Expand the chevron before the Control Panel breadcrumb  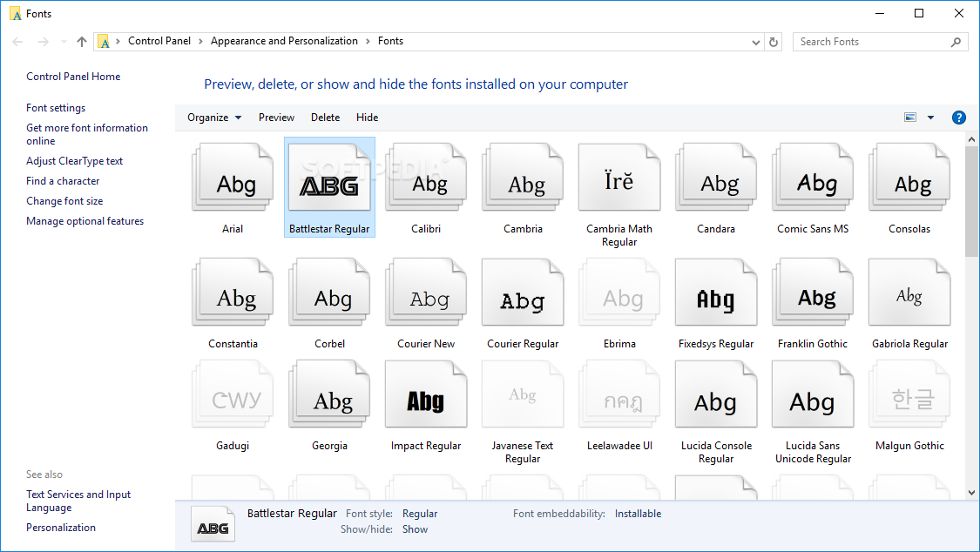[x=118, y=41]
